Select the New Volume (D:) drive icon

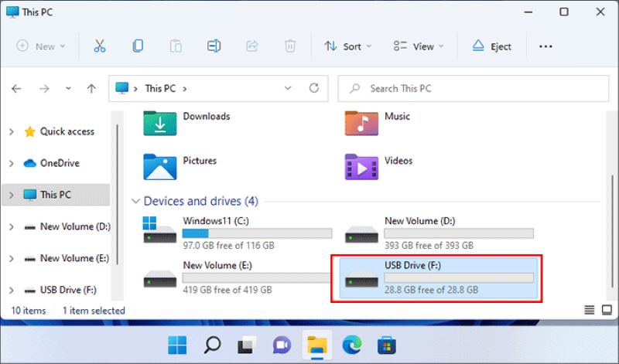pos(361,234)
